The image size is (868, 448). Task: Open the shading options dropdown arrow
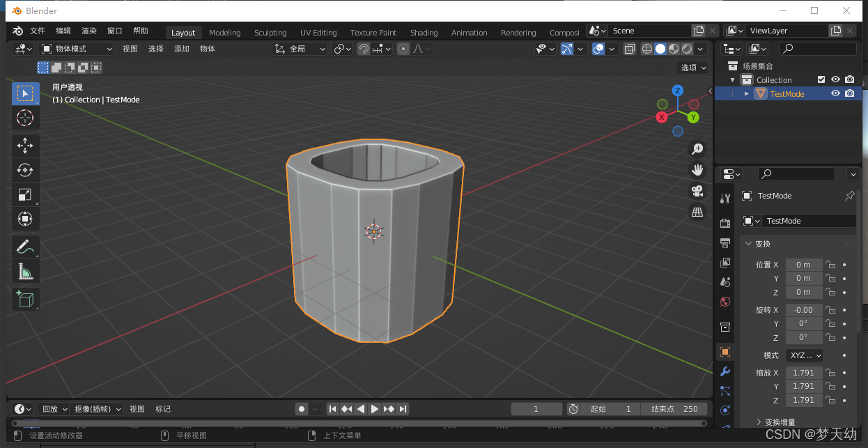(699, 49)
